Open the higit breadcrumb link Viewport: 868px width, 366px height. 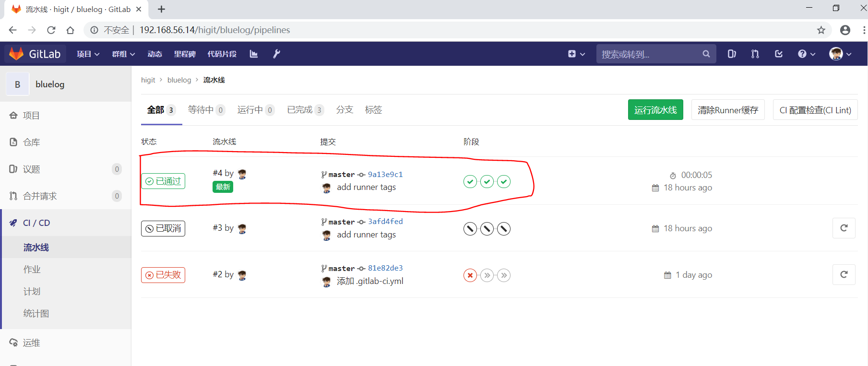click(148, 80)
